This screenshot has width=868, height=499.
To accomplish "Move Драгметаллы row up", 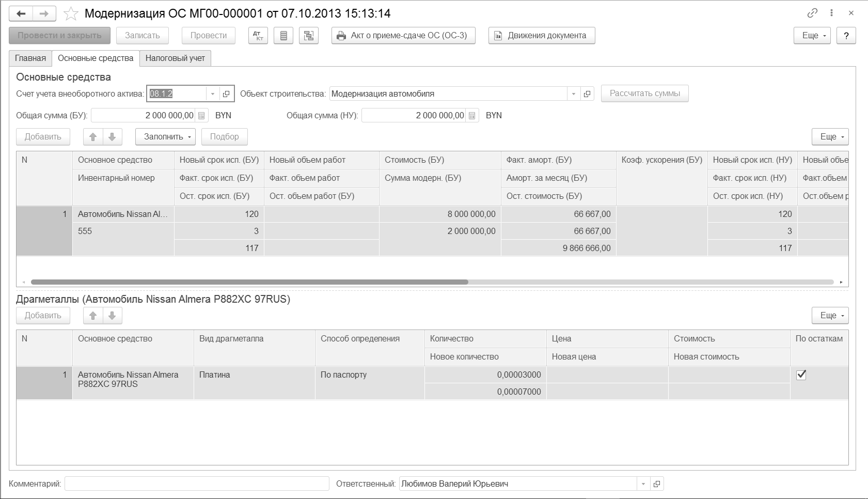I will coord(93,316).
